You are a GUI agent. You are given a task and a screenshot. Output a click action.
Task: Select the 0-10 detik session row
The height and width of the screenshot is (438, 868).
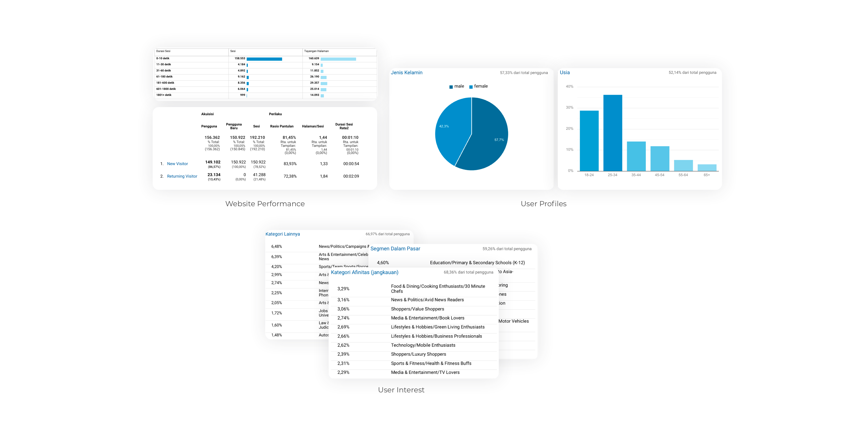(x=163, y=58)
